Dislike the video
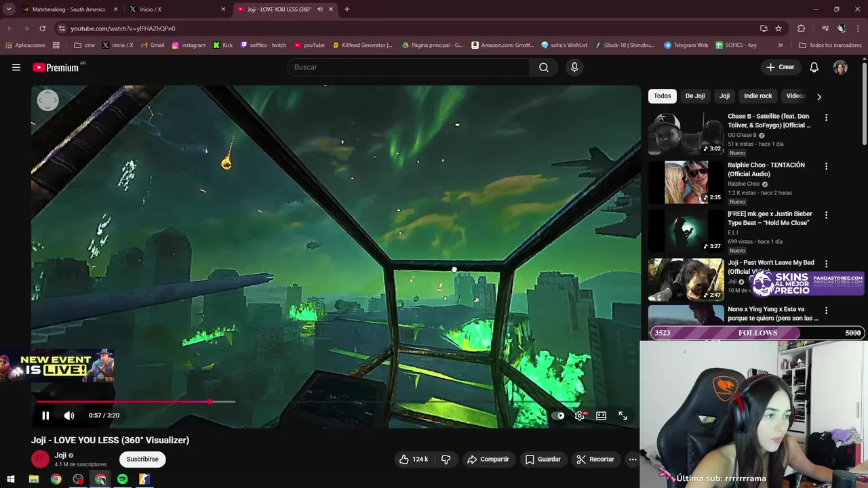 click(446, 459)
